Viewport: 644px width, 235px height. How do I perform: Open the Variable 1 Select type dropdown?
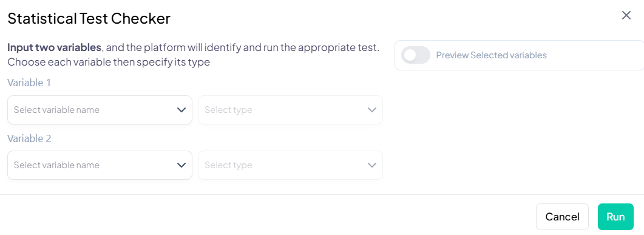click(x=290, y=110)
